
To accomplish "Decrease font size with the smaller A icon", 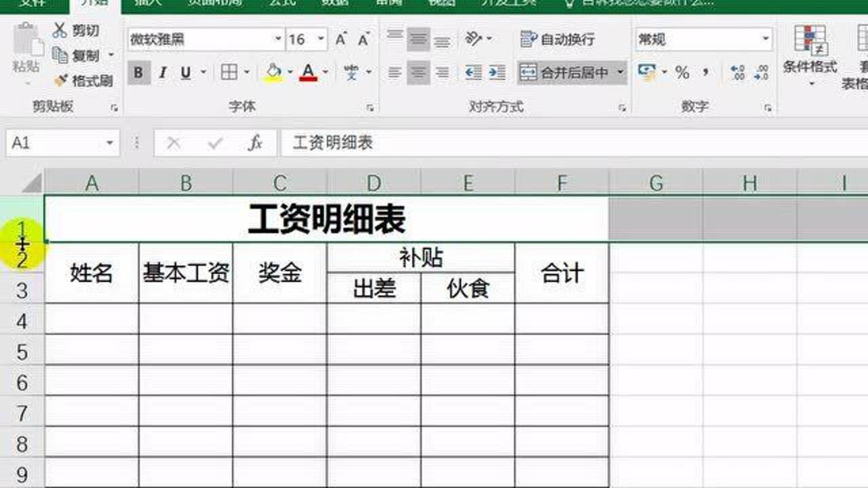I will [x=363, y=39].
